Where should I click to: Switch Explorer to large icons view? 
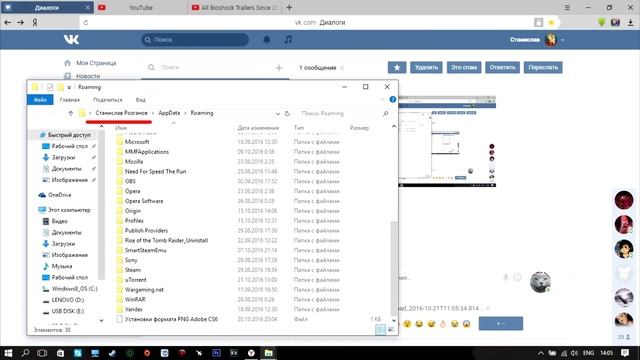tap(391, 329)
